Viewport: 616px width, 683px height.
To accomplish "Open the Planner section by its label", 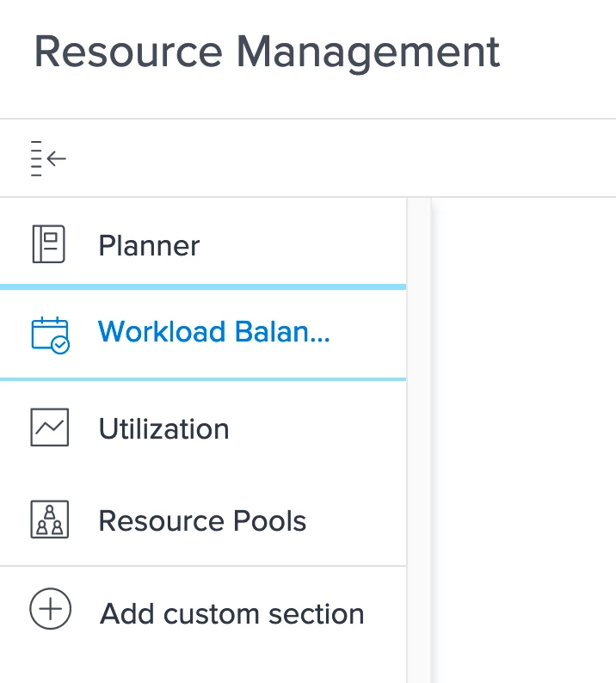I will (149, 246).
